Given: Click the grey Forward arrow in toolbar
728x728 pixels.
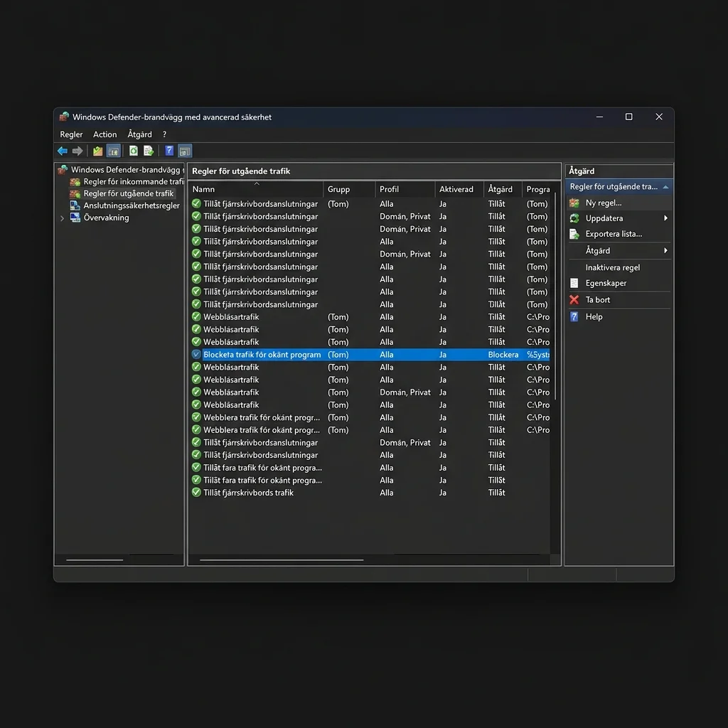Looking at the screenshot, I should point(77,151).
